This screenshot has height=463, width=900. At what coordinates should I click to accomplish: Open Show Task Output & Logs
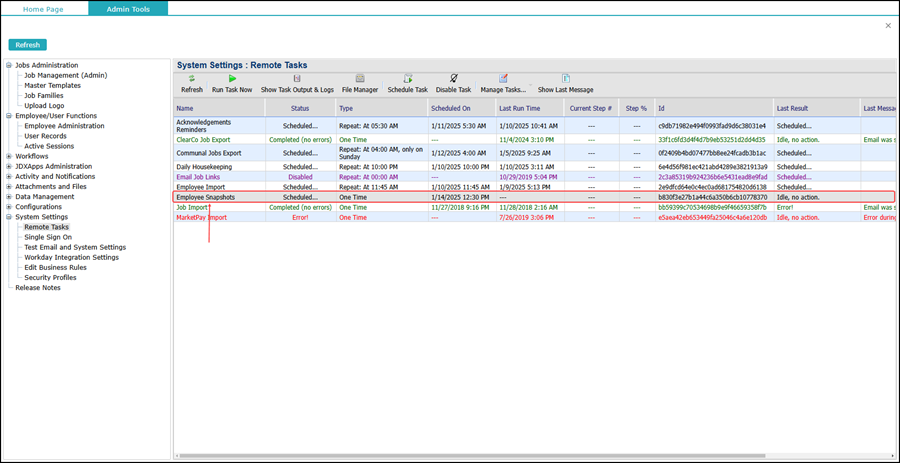[297, 79]
